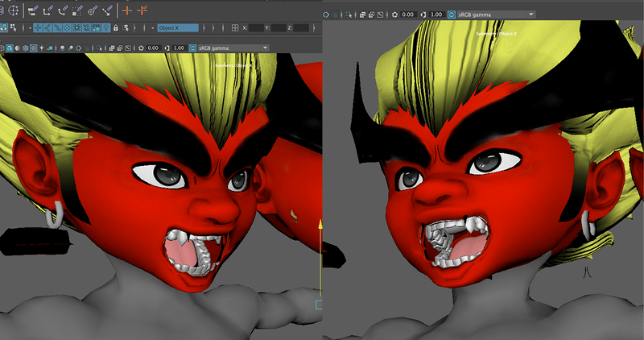Click the sphere with control points icon
This screenshot has width=644, height=340.
[13, 10]
